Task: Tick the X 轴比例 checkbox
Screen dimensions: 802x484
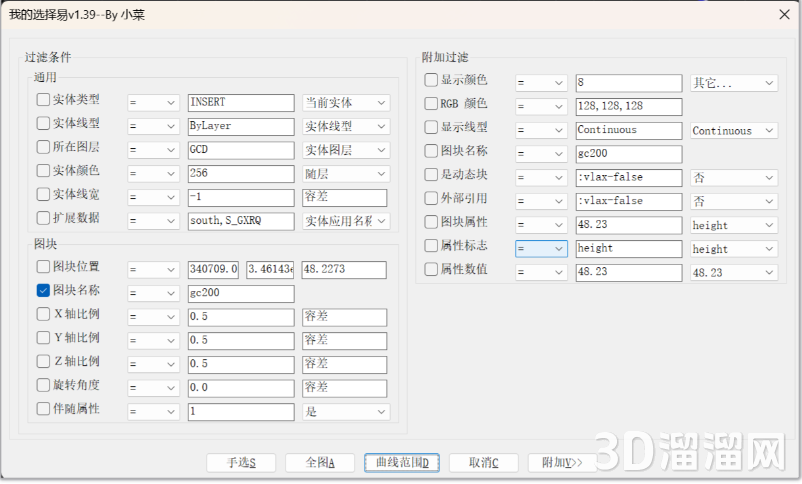Action: (x=43, y=314)
